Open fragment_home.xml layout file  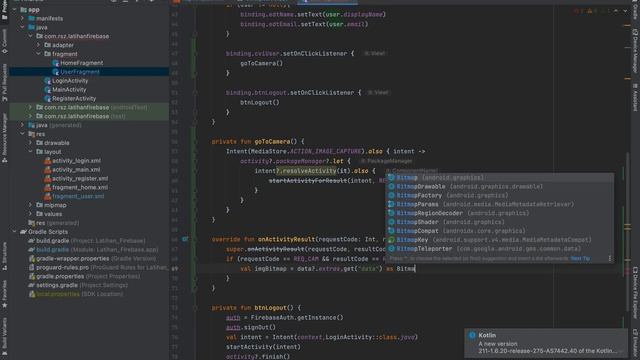80,187
